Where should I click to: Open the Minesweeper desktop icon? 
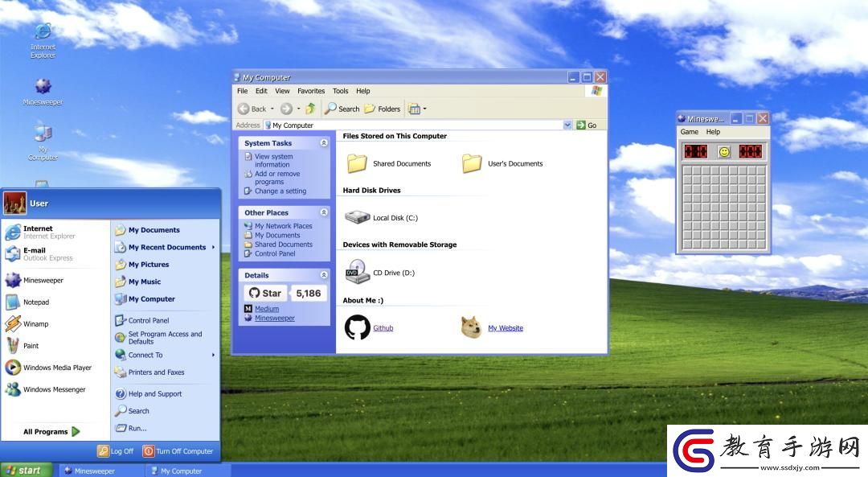[x=43, y=92]
